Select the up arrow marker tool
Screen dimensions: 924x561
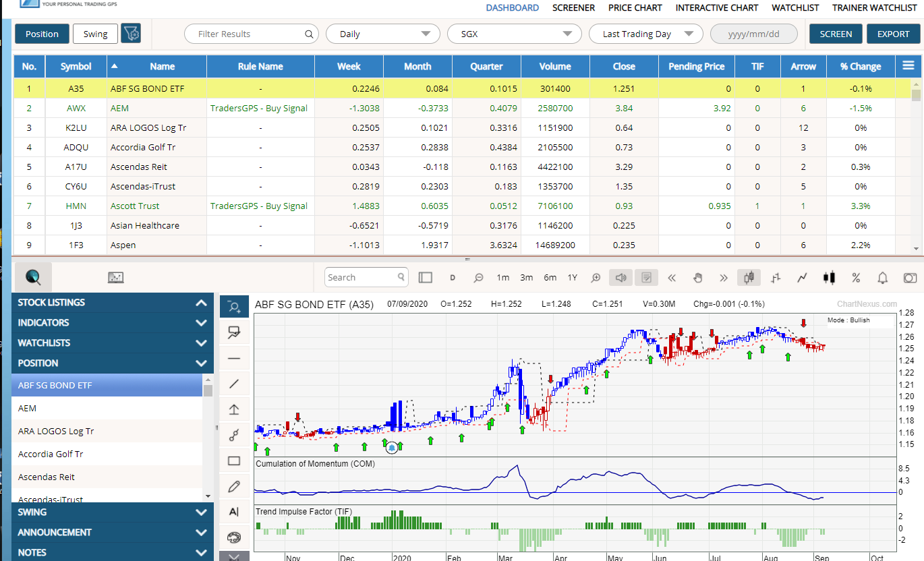pos(234,409)
